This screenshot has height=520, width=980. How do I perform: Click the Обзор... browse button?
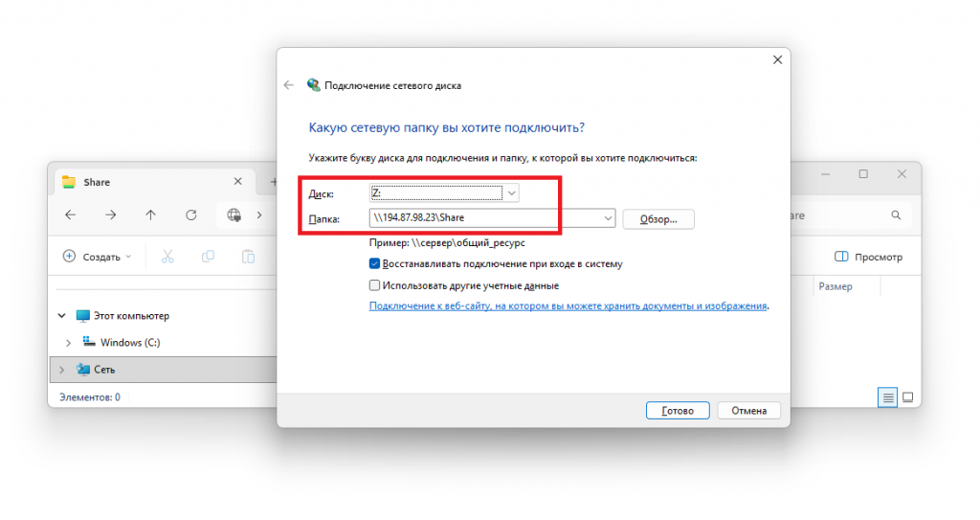[x=658, y=219]
